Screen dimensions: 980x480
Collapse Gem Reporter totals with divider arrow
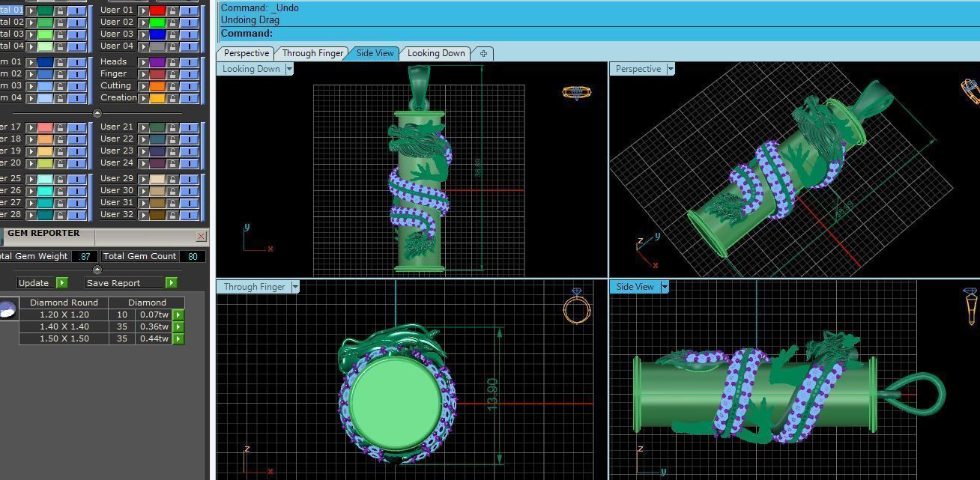pos(97,270)
